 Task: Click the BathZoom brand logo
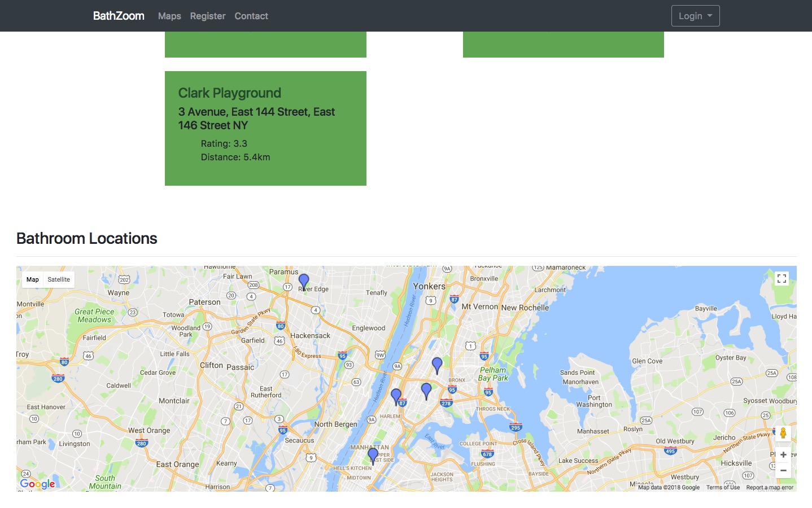pos(119,16)
